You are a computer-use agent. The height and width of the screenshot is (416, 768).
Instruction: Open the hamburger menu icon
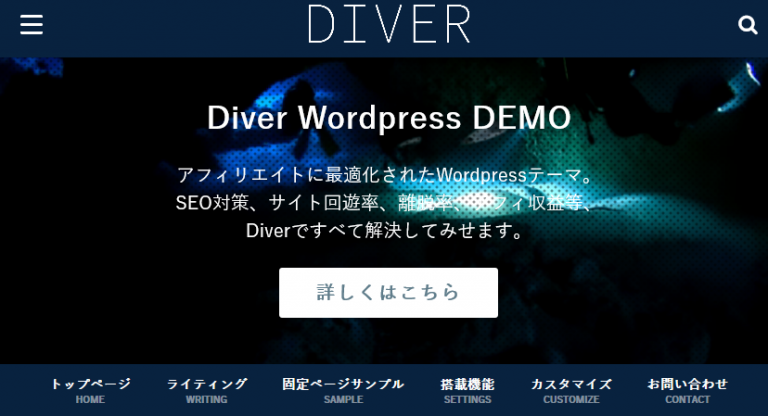31,25
